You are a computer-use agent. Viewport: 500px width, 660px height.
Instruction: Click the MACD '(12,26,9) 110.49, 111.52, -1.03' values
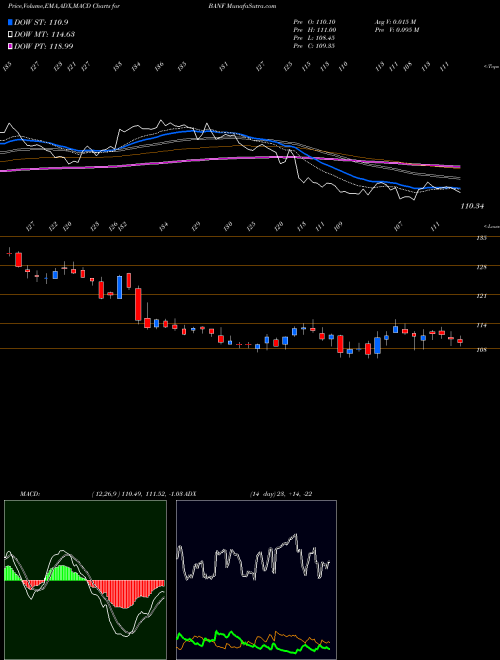pos(136,494)
